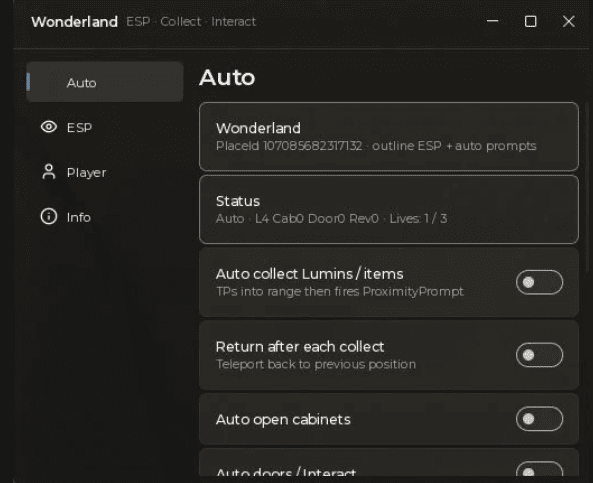
Task: Click the 'ESP · Collect · Interact' subtitle
Action: point(191,22)
